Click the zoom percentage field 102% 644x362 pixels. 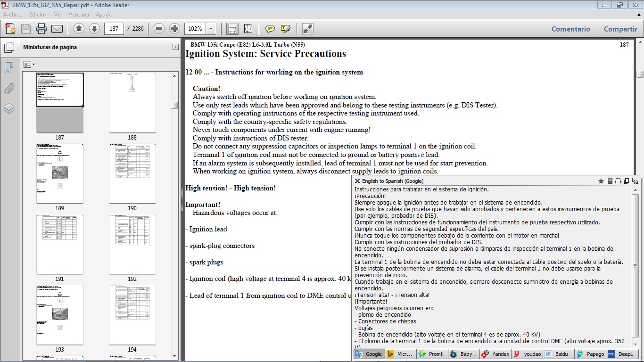195,29
